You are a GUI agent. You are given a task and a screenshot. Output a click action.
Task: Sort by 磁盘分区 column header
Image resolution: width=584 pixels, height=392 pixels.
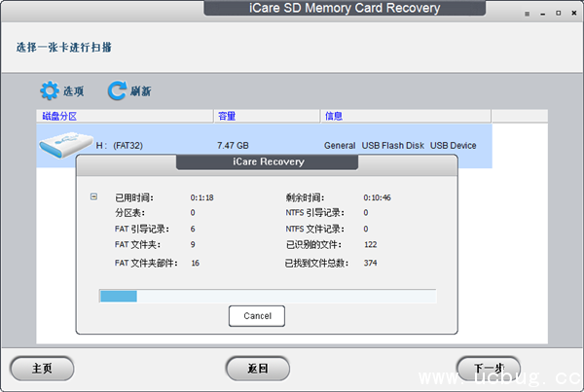(125, 116)
